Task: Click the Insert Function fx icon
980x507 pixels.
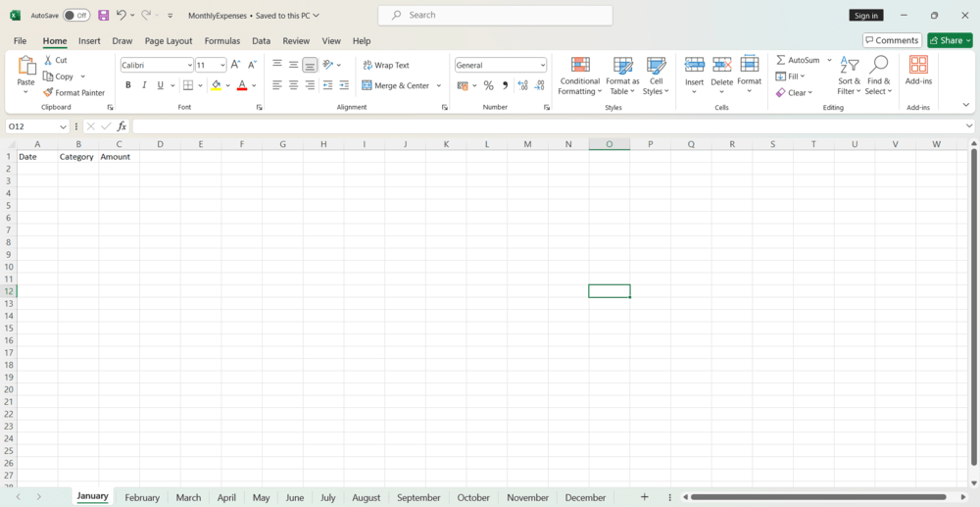Action: click(x=122, y=127)
